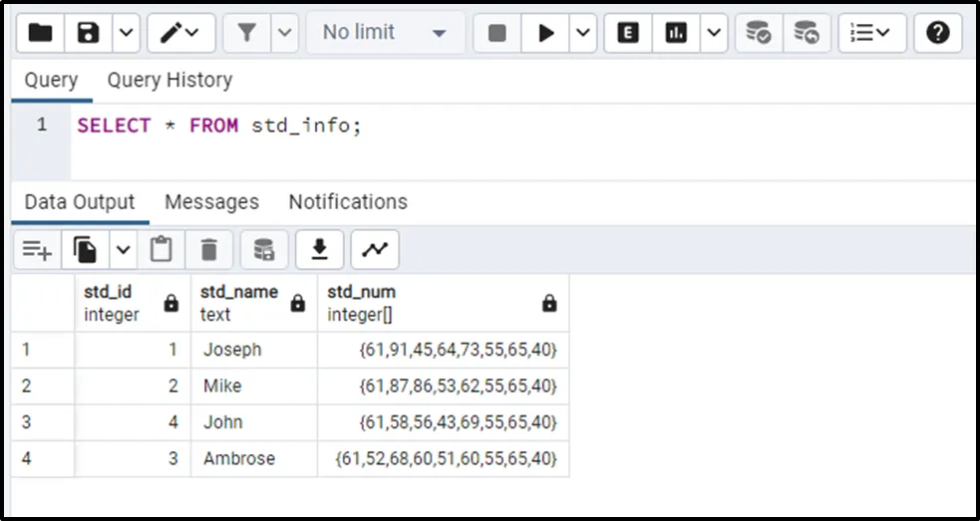
Task: Open the No limit rows dropdown
Action: [x=384, y=33]
